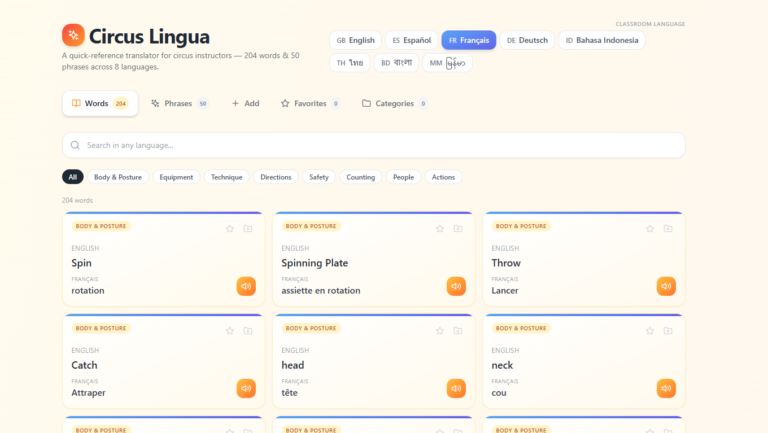The width and height of the screenshot is (768, 433).
Task: Open the Words tab
Action: click(100, 103)
